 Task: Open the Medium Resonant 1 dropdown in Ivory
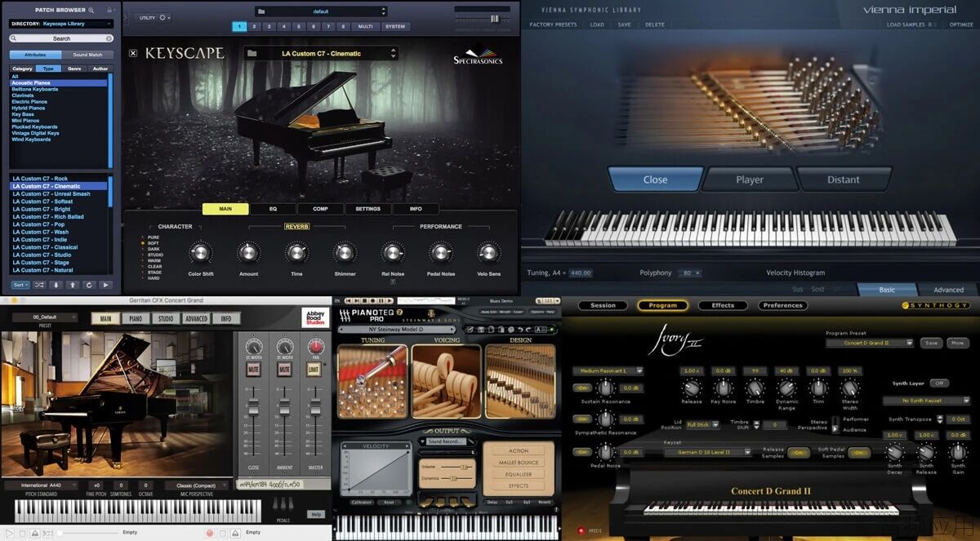[x=608, y=370]
